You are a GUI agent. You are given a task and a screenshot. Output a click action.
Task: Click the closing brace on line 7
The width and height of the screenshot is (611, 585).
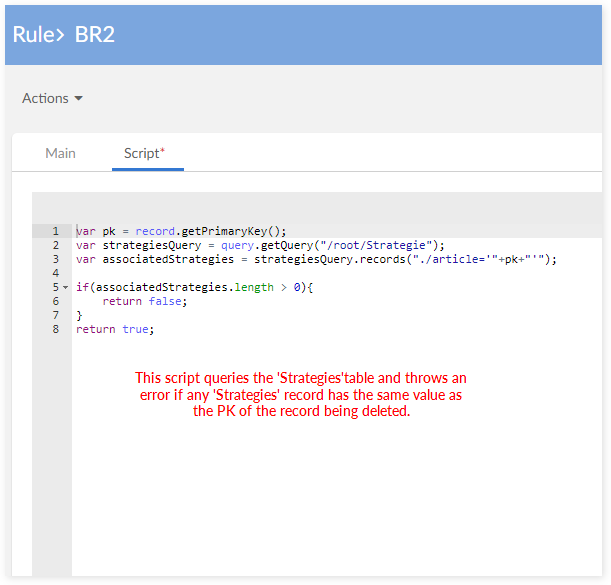click(x=79, y=315)
